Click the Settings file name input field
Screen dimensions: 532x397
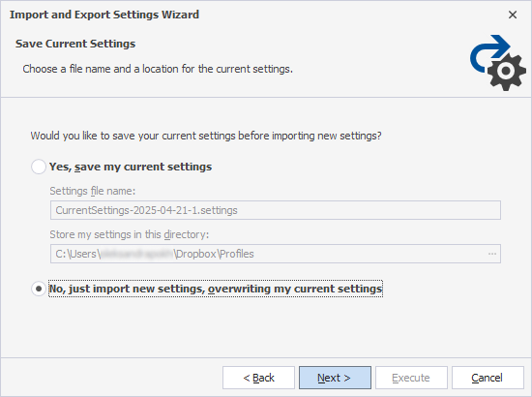[x=276, y=210]
